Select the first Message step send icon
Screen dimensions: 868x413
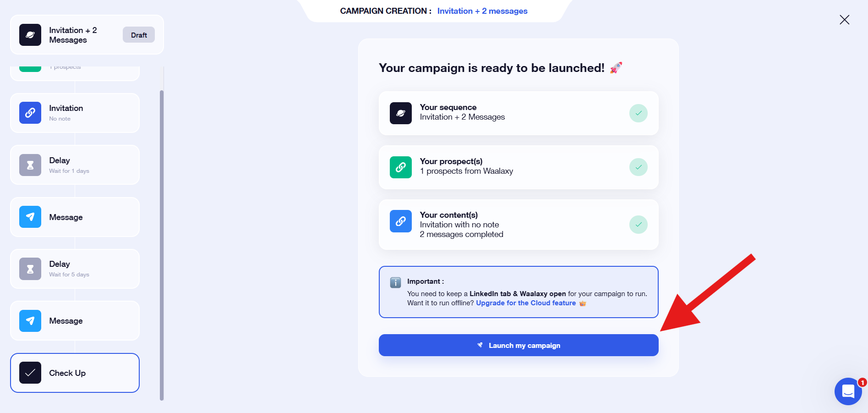(30, 217)
